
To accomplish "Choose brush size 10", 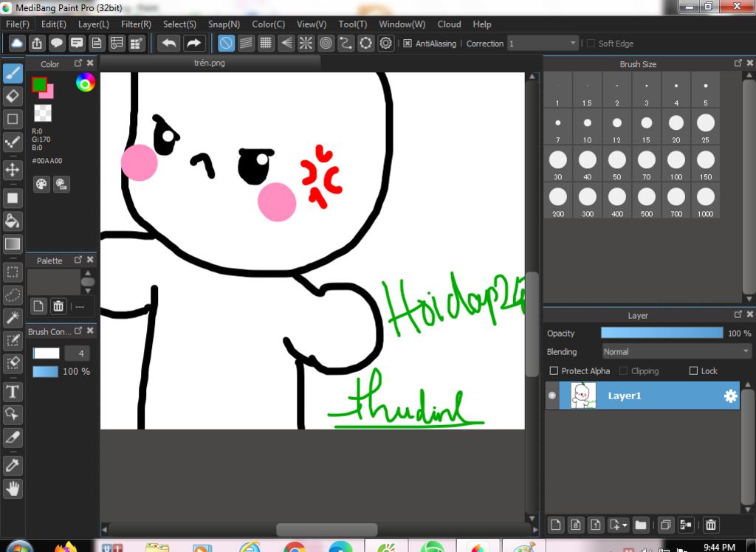I will (587, 127).
